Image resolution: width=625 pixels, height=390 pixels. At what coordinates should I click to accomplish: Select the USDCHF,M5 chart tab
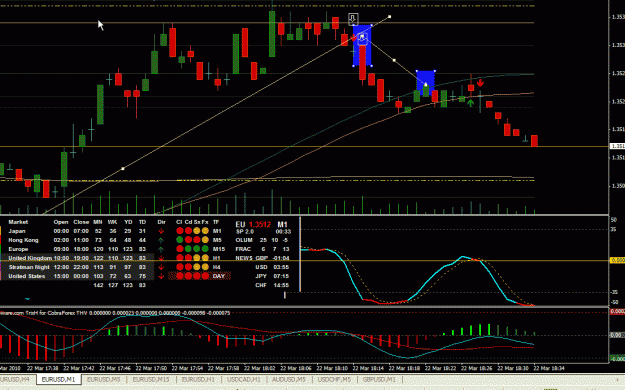click(334, 379)
